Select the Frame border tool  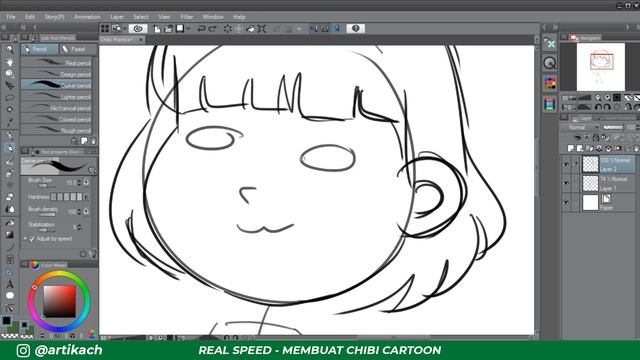tap(10, 260)
